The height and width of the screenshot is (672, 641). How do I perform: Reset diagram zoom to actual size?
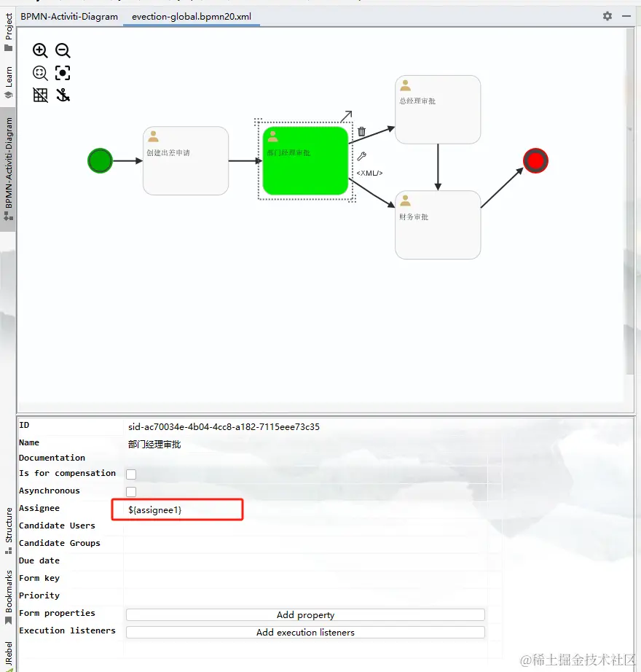[x=40, y=73]
